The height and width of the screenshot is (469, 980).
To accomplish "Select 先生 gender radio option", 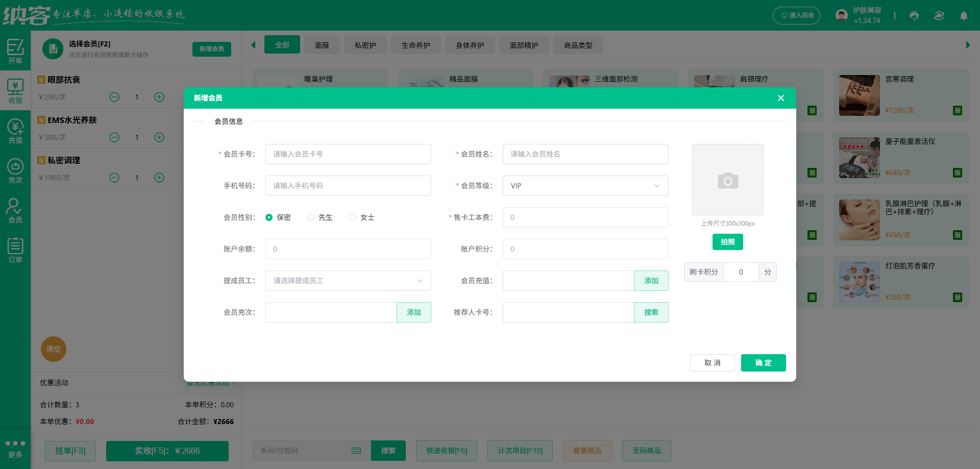I will coord(320,217).
